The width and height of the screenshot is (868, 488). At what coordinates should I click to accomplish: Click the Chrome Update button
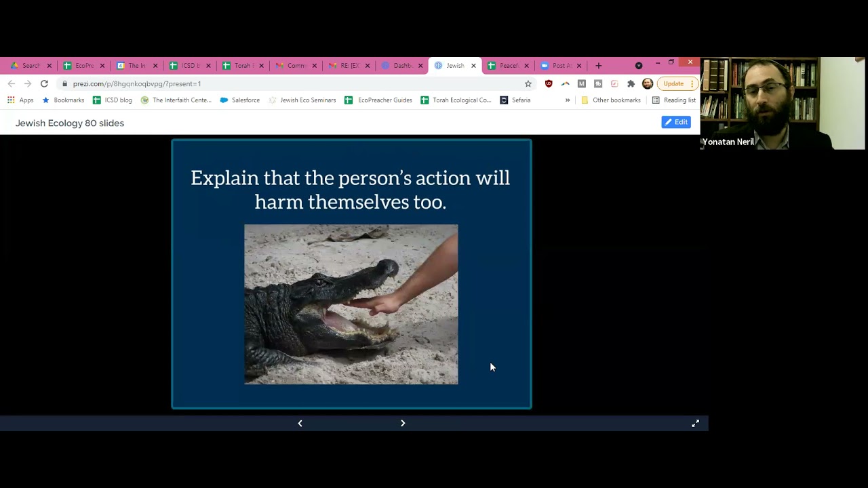tap(673, 83)
